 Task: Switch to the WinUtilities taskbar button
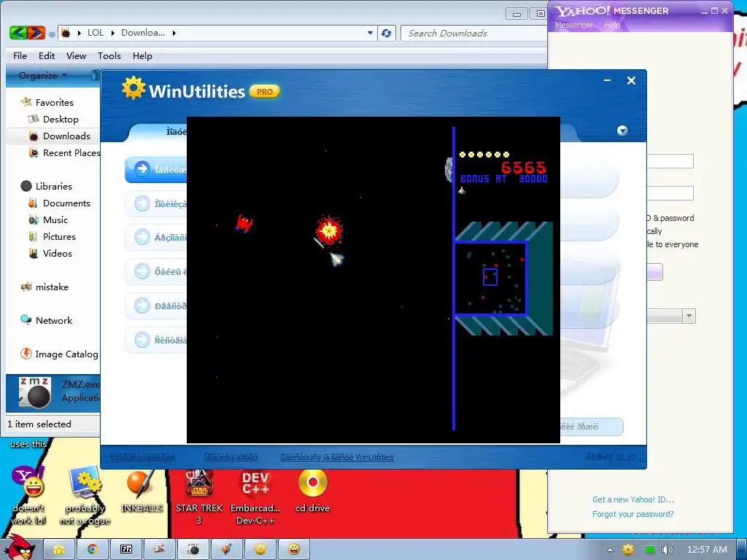point(260,550)
